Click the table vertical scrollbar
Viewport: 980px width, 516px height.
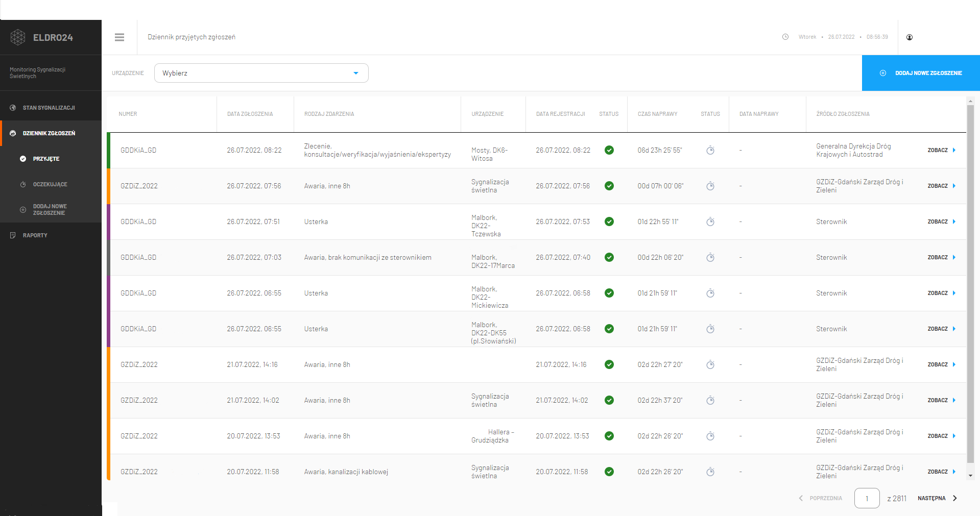[970, 284]
